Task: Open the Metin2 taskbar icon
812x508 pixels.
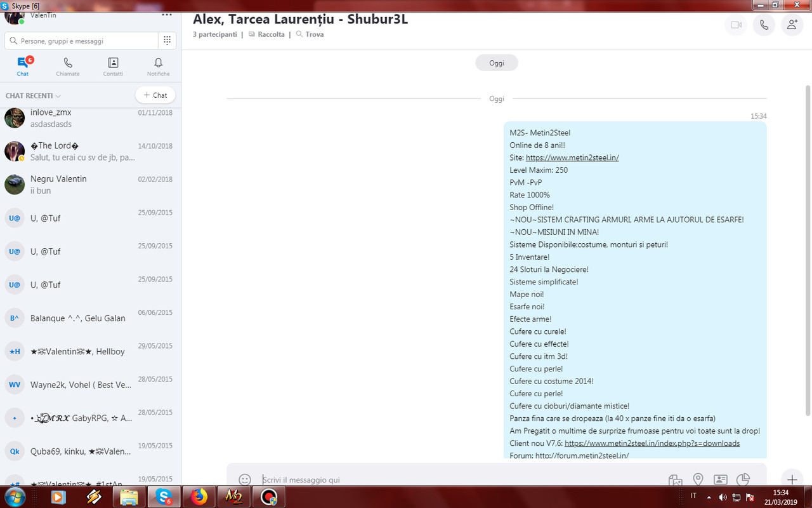Action: [x=234, y=497]
